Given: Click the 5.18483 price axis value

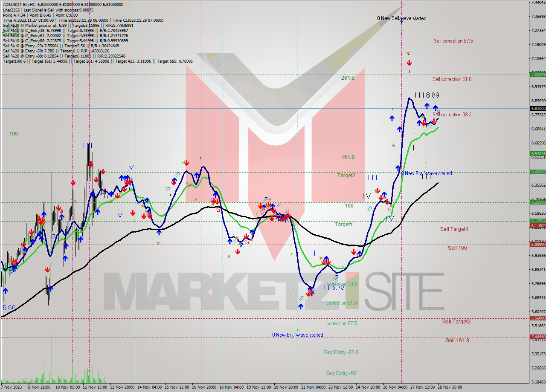Looking at the screenshot, I should coord(538,382).
